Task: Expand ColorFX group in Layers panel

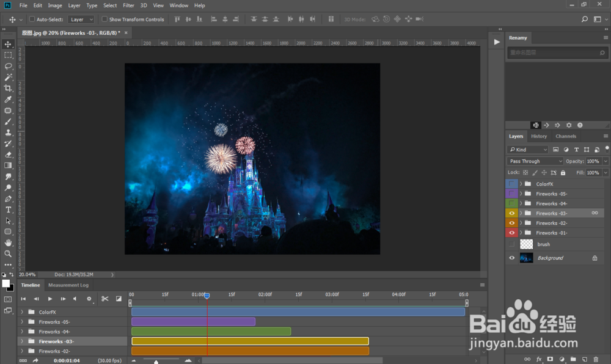Action: click(x=521, y=184)
